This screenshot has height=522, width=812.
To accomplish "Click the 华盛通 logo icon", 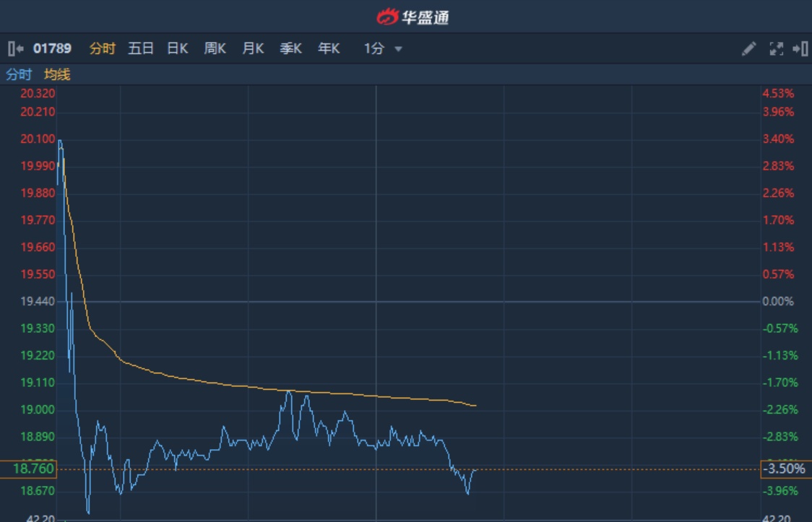I will [387, 17].
